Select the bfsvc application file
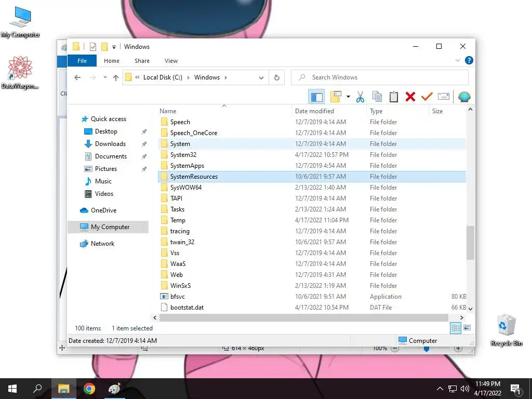The height and width of the screenshot is (399, 532). tap(312, 297)
